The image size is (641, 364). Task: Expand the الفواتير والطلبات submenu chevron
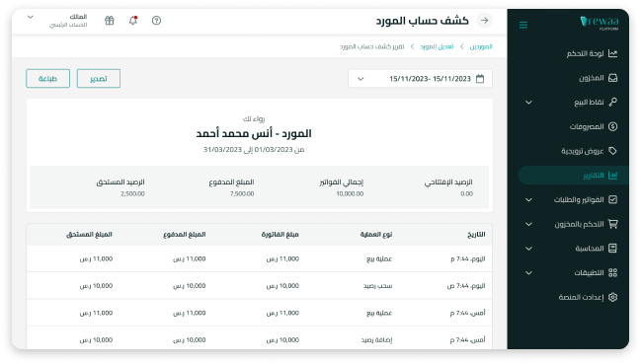click(528, 200)
